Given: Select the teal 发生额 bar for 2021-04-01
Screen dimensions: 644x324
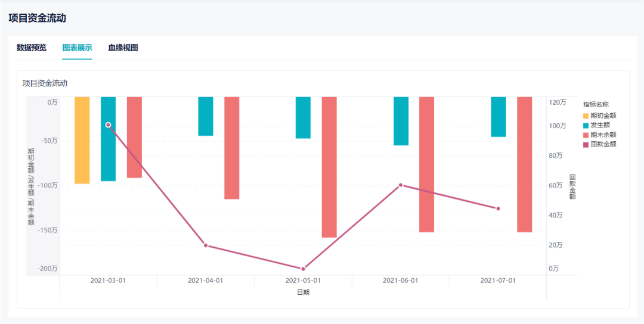Looking at the screenshot, I should click(206, 116).
